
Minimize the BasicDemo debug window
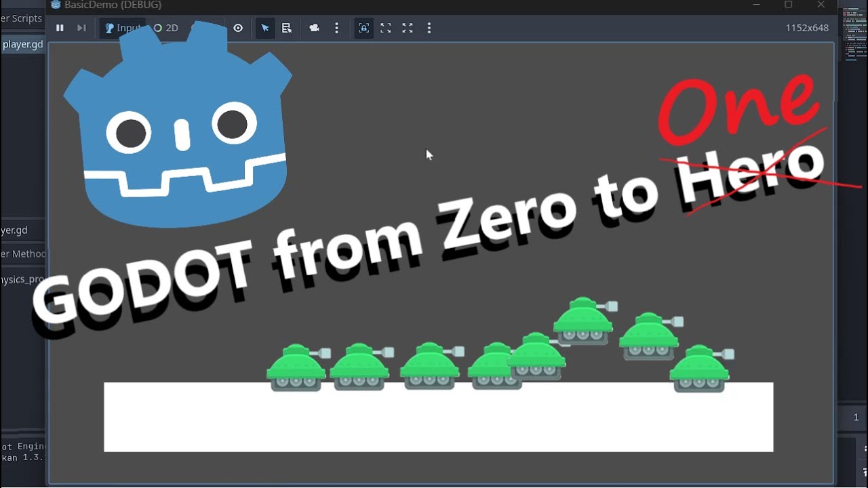click(x=757, y=5)
